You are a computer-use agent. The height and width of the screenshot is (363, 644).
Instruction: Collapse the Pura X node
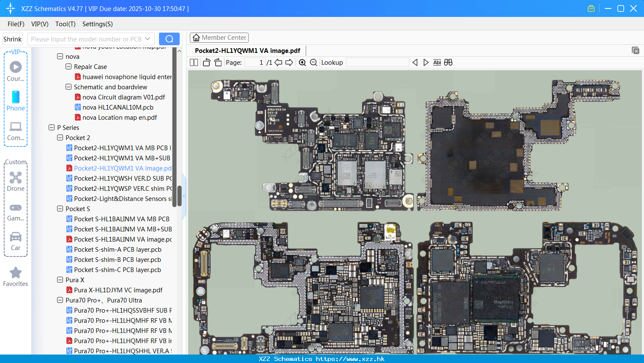tap(60, 280)
